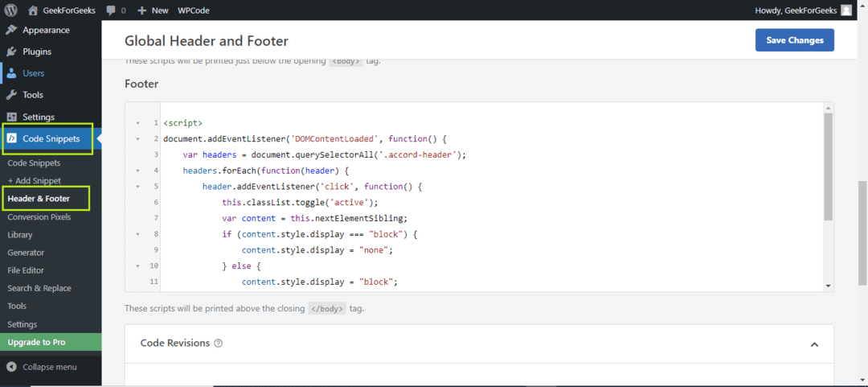Click the WordPress logo icon
The width and height of the screenshot is (868, 387).
pyautogui.click(x=10, y=10)
